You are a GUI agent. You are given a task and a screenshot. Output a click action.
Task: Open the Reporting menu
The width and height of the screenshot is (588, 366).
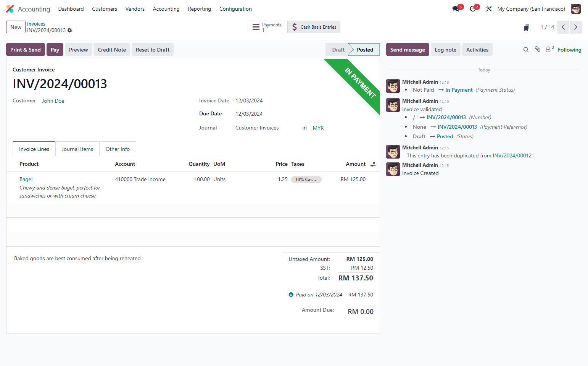[x=200, y=9]
